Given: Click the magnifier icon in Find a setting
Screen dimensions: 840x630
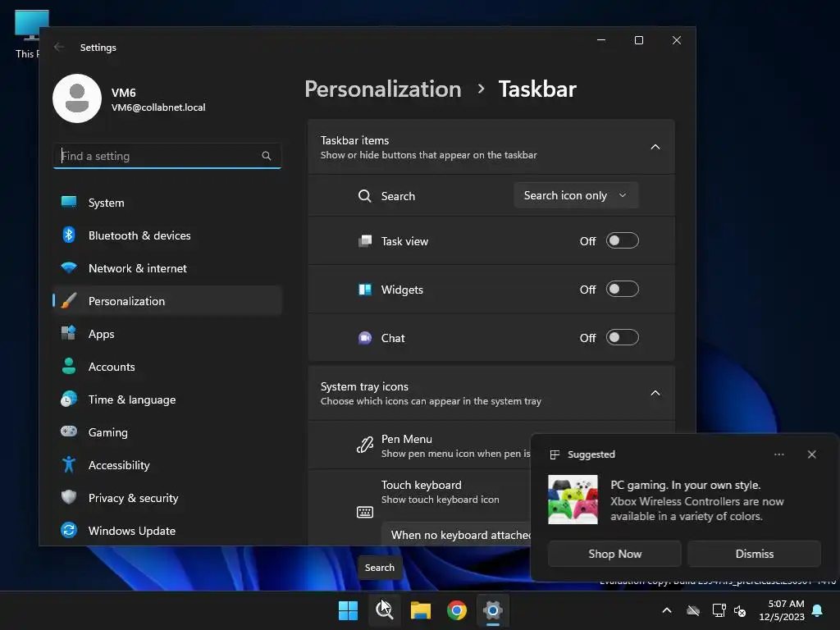Looking at the screenshot, I should [267, 156].
